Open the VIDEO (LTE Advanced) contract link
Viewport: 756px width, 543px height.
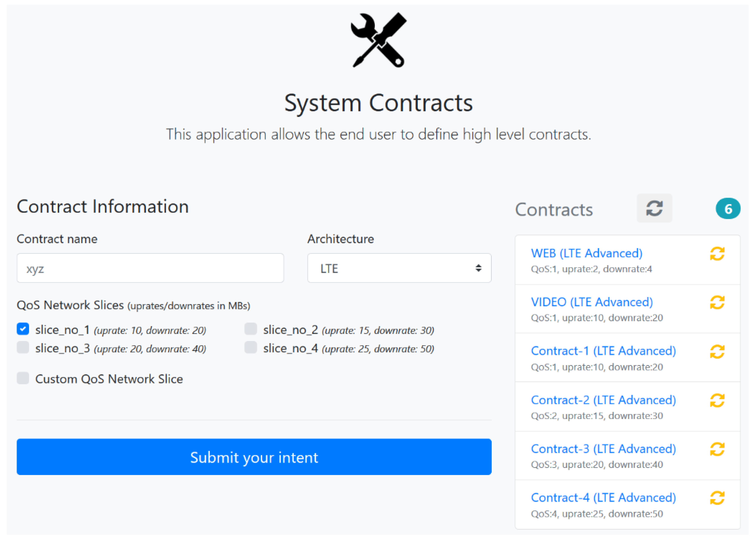592,302
